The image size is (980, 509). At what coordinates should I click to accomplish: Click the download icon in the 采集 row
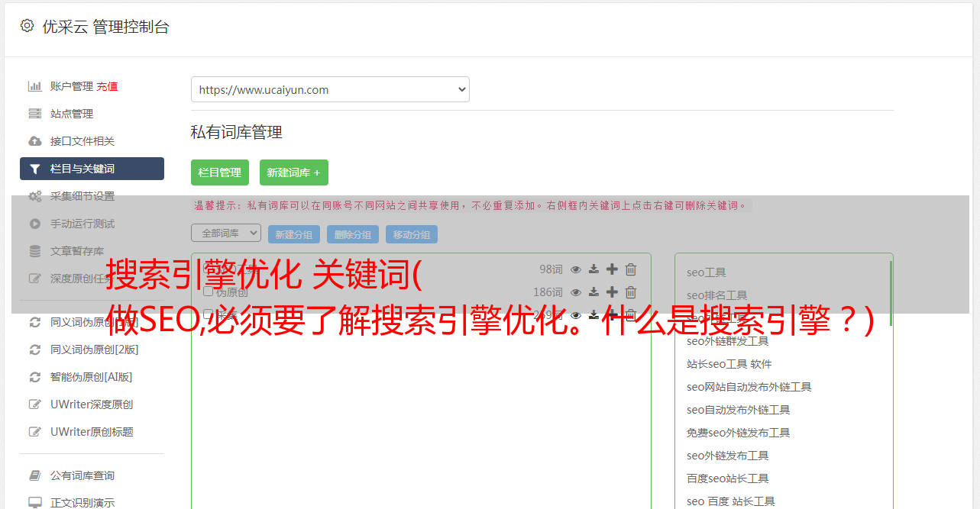pyautogui.click(x=593, y=315)
